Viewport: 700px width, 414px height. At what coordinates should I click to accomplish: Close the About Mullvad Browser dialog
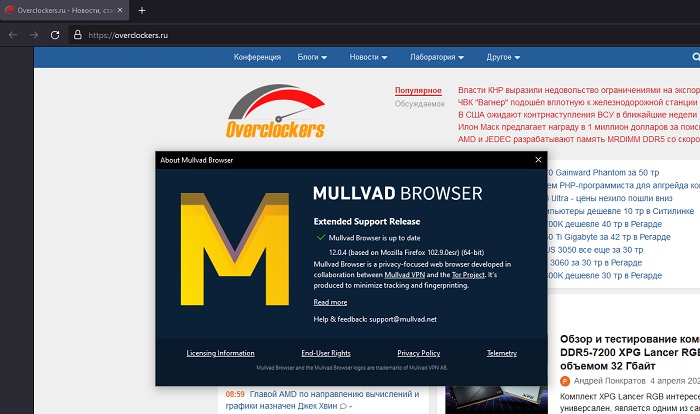538,160
